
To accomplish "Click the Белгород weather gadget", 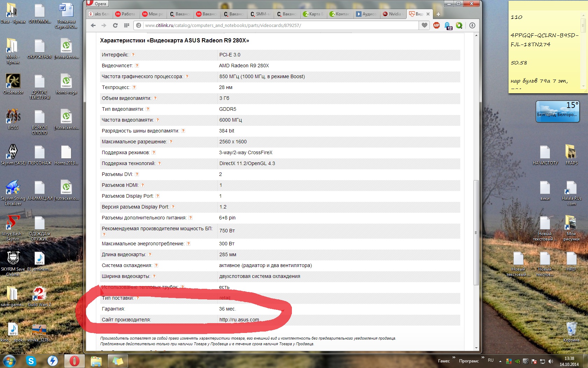I will pos(558,111).
